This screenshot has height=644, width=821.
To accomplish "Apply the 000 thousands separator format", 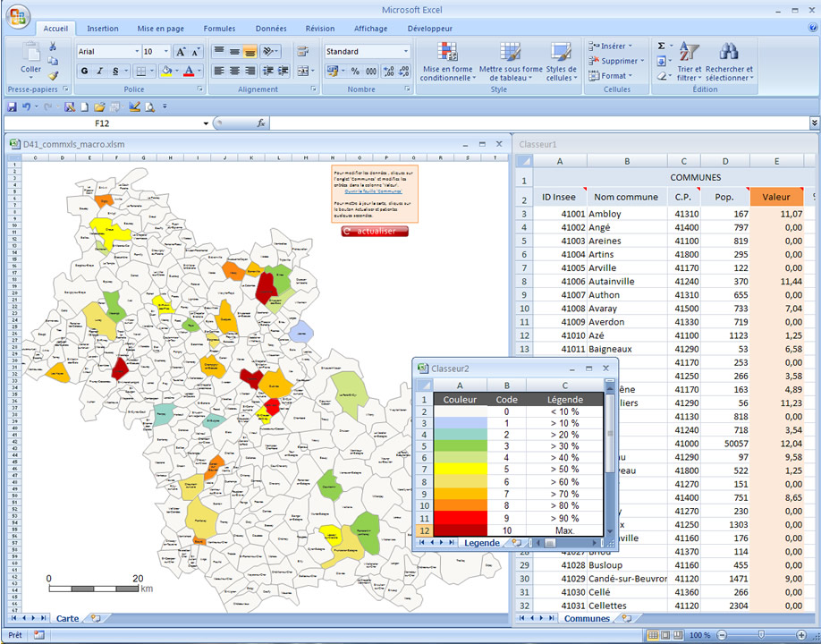I will 371,72.
